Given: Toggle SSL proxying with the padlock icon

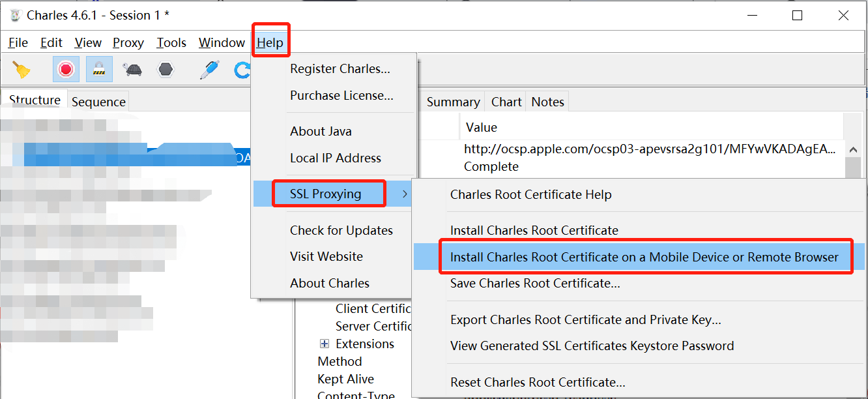Looking at the screenshot, I should pos(99,69).
